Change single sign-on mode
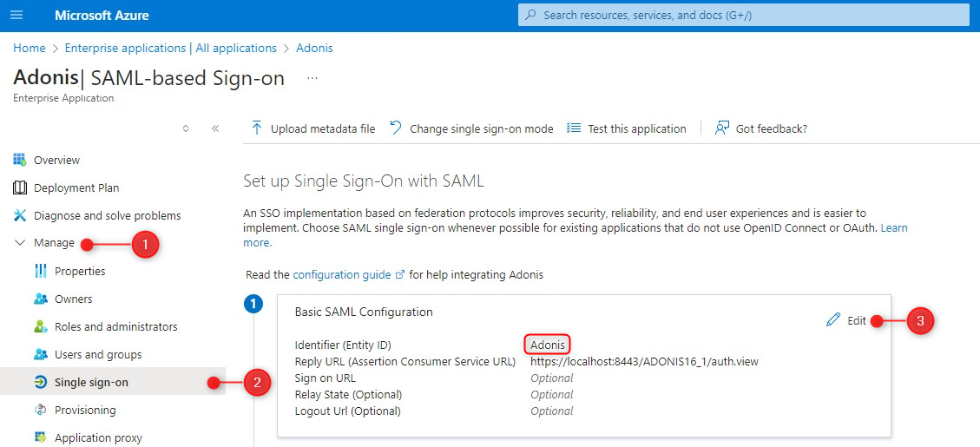Screen dimensions: 980x447 click(481, 128)
